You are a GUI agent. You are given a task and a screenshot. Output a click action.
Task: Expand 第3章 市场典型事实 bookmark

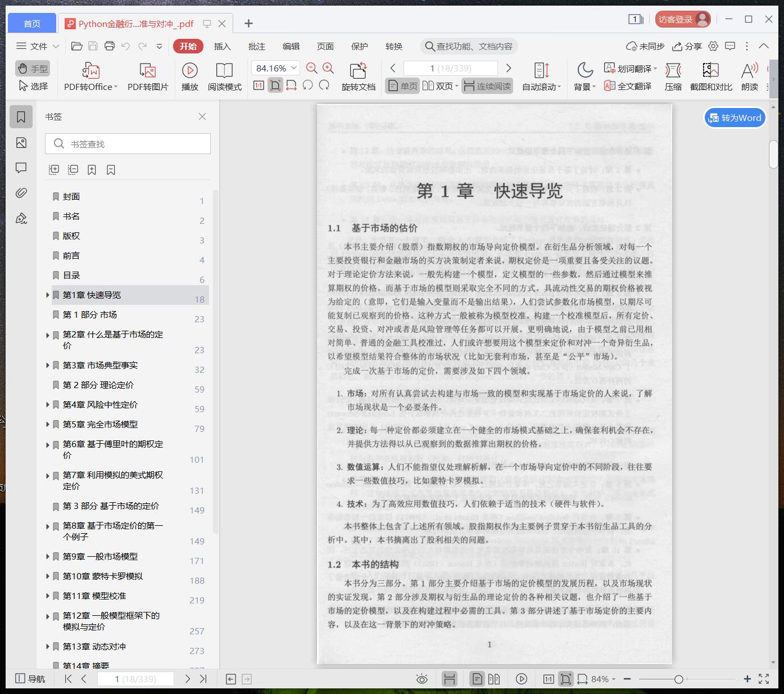(x=48, y=365)
